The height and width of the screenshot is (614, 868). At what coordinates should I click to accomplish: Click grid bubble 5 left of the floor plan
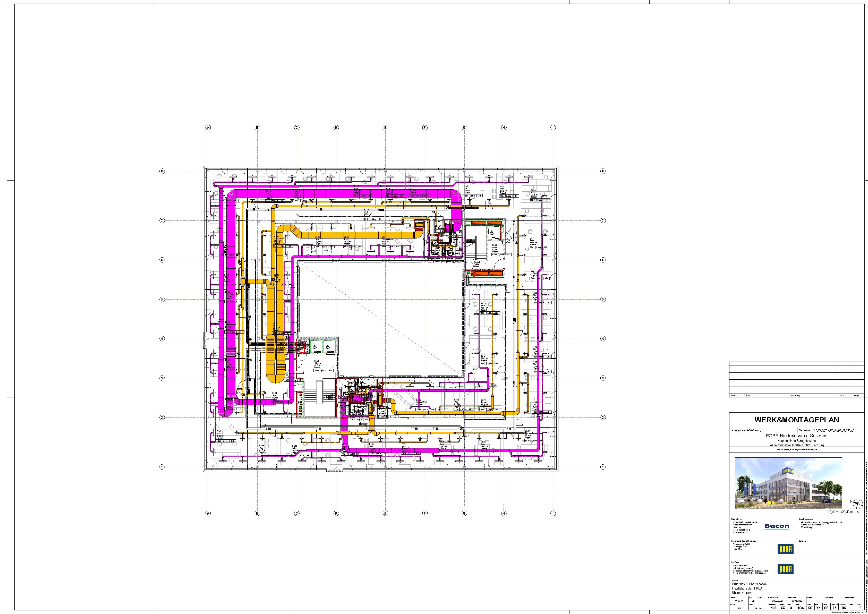click(162, 300)
